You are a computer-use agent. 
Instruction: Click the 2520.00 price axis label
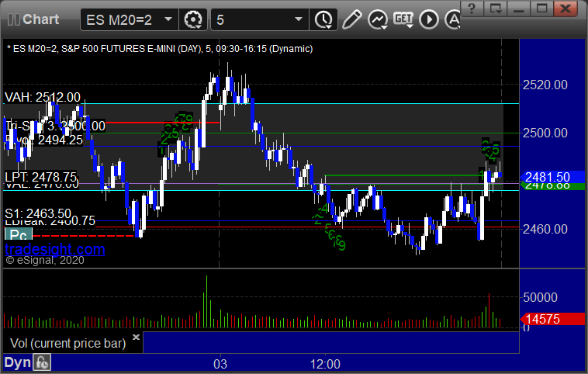coord(545,85)
